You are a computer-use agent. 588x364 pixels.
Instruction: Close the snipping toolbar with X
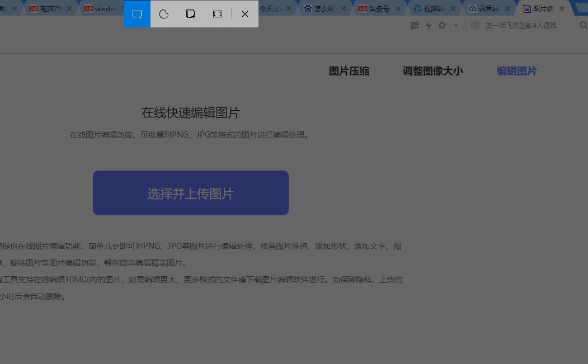[244, 14]
